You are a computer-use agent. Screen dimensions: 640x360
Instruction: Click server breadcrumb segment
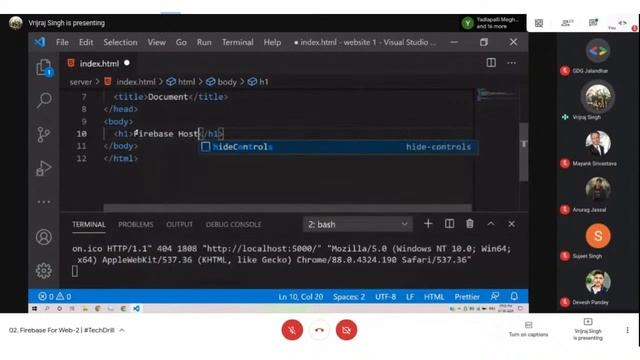(81, 82)
